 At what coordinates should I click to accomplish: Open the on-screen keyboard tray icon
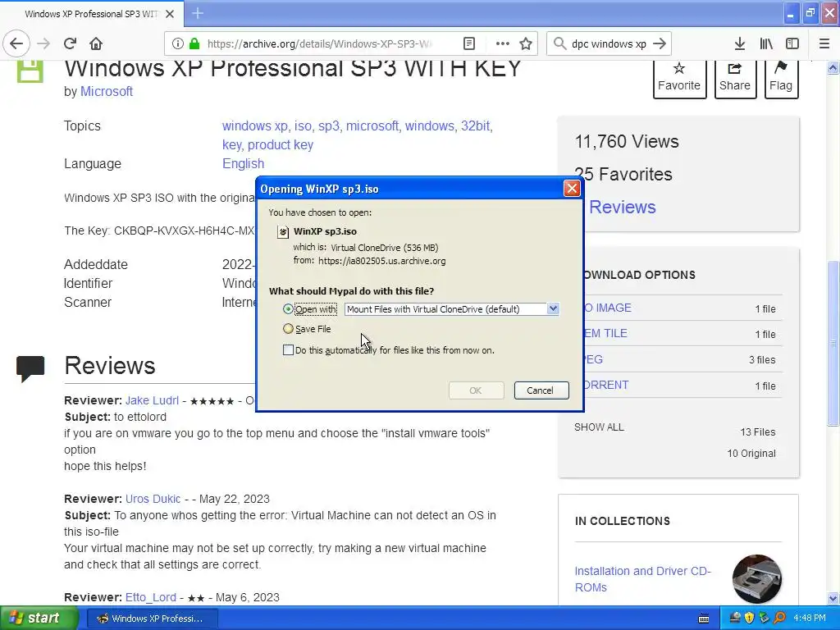(x=704, y=619)
